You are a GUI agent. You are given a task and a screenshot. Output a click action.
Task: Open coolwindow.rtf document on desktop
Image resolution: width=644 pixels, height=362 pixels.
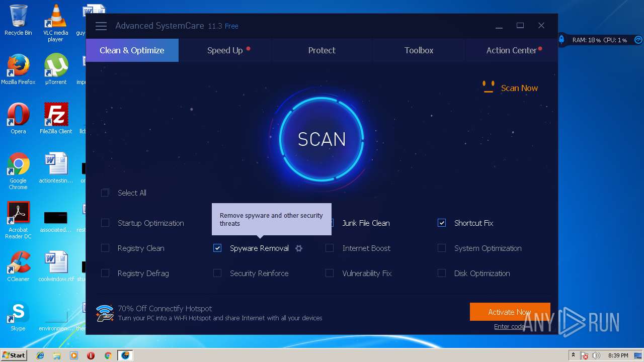point(56,266)
